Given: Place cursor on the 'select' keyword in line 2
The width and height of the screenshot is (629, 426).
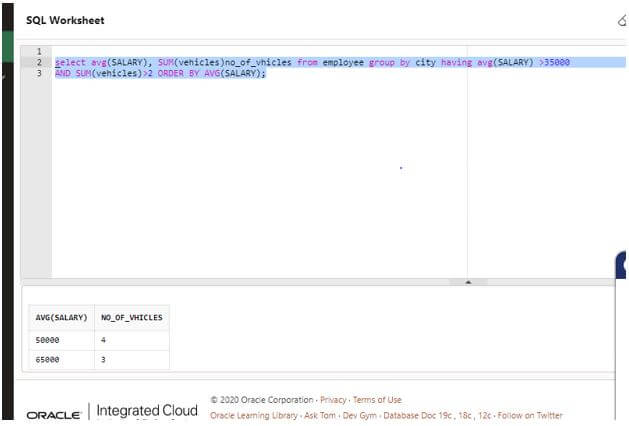Looking at the screenshot, I should click(x=70, y=62).
